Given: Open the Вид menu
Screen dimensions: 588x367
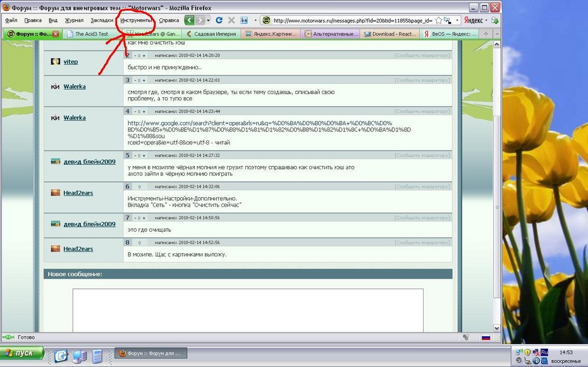Looking at the screenshot, I should coord(53,20).
